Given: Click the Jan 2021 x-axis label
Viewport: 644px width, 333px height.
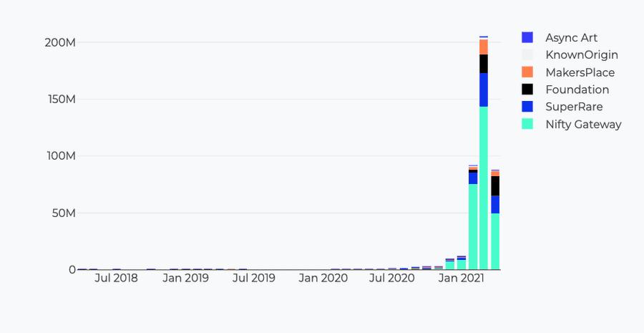Looking at the screenshot, I should pos(459,278).
